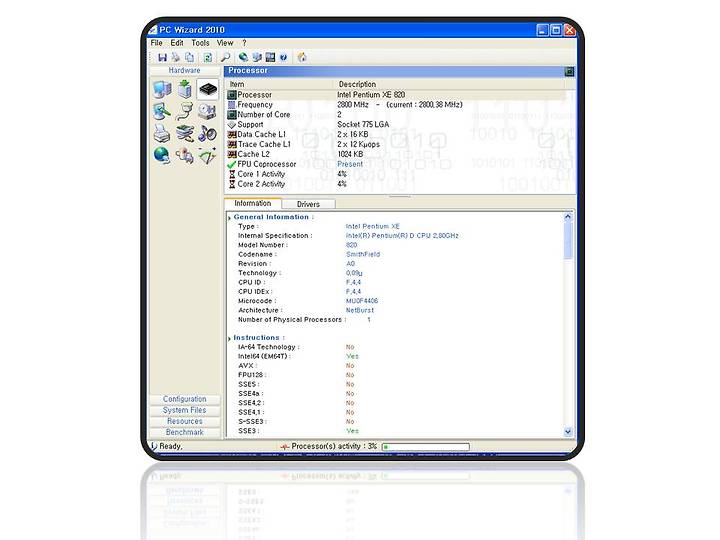Viewport: 720px width, 540px height.
Task: Click the Copy icon in the toolbar
Action: click(189, 57)
